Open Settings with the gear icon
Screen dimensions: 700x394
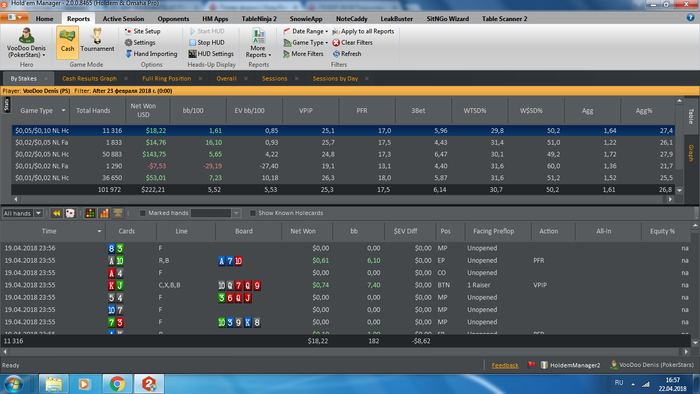(x=140, y=42)
